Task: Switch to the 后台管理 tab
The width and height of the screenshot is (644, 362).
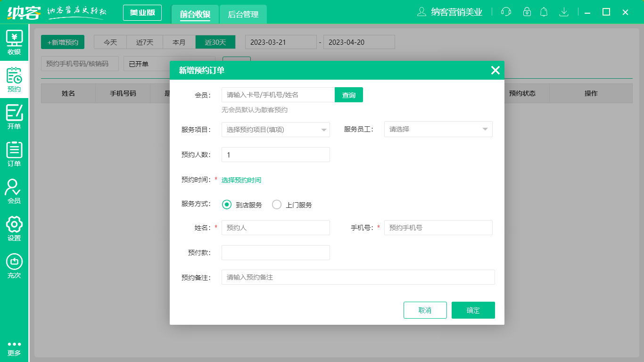Action: click(244, 15)
